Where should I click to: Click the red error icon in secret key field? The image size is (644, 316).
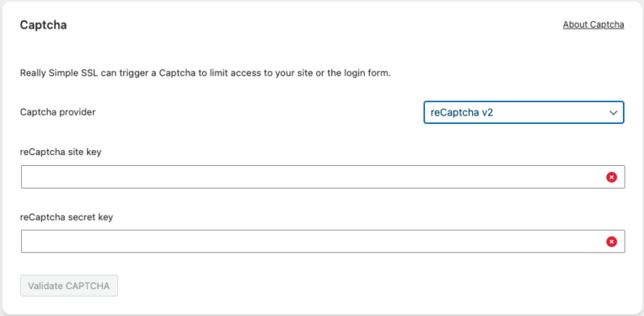click(611, 242)
